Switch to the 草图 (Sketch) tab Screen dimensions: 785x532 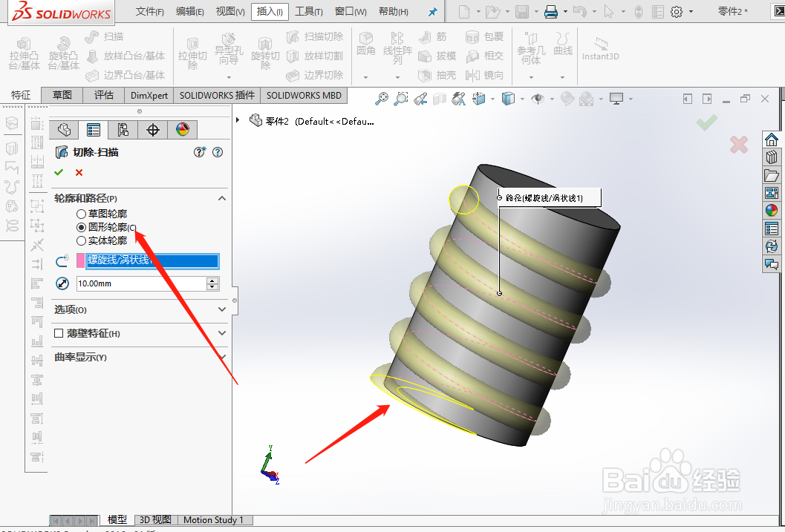(62, 95)
